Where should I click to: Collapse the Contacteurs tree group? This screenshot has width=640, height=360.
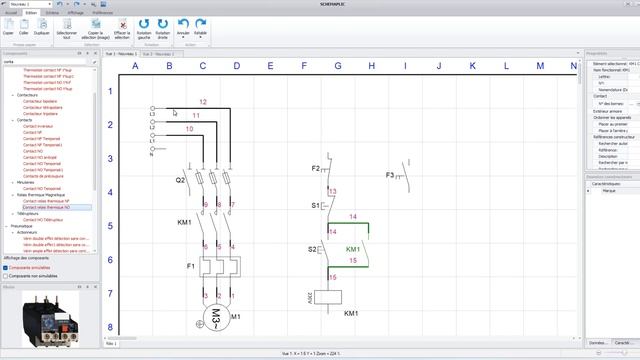pos(13,95)
